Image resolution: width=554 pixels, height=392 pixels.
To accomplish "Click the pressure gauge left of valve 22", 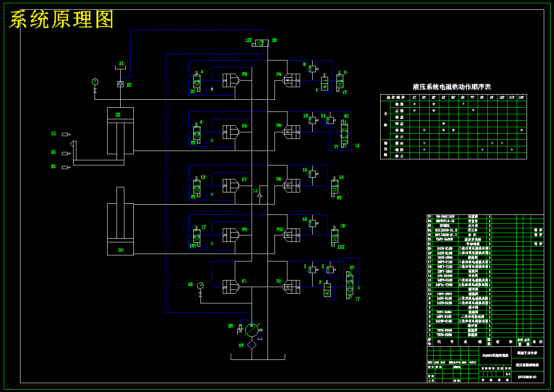I will coord(95,82).
